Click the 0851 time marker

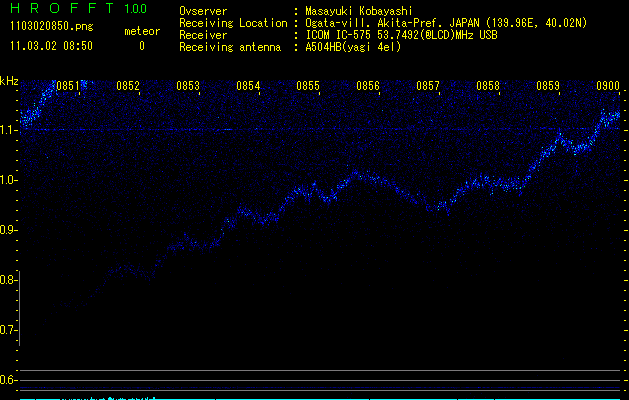68,86
